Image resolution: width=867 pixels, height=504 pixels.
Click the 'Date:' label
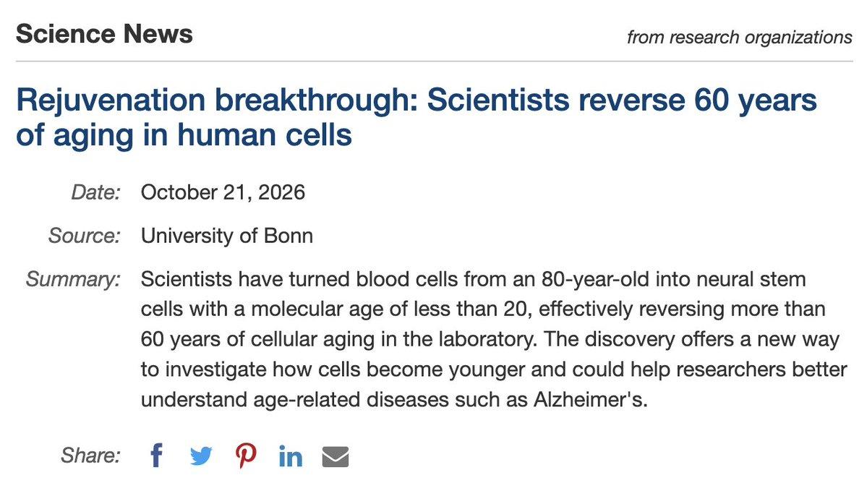[95, 192]
